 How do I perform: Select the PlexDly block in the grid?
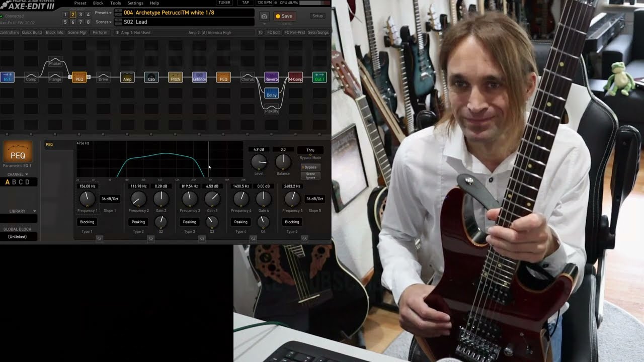pyautogui.click(x=272, y=109)
